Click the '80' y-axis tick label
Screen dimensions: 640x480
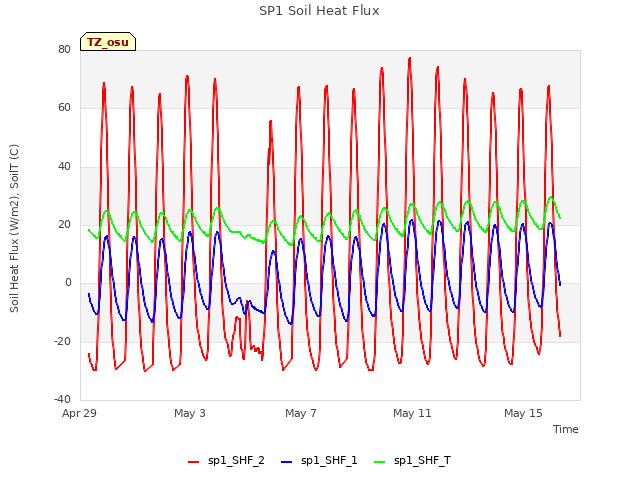click(x=64, y=49)
